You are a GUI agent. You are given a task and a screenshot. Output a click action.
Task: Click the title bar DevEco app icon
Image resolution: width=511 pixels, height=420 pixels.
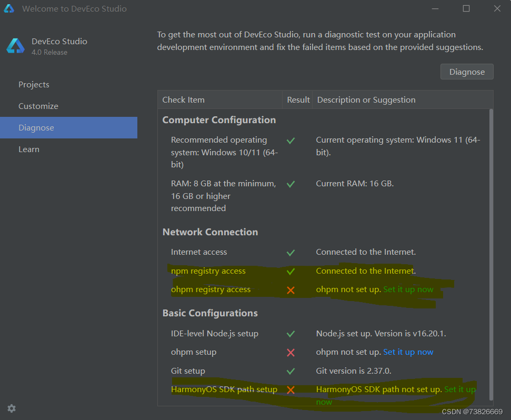coord(9,8)
